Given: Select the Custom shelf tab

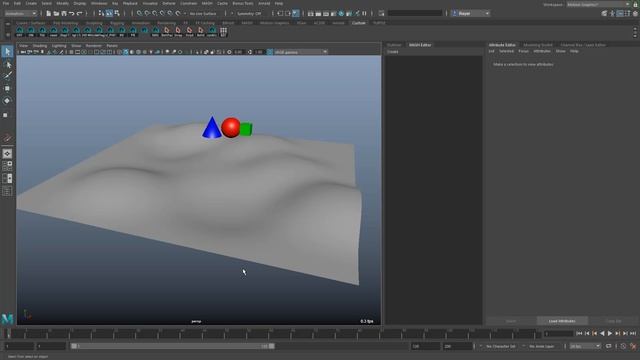Looking at the screenshot, I should pyautogui.click(x=358, y=23).
